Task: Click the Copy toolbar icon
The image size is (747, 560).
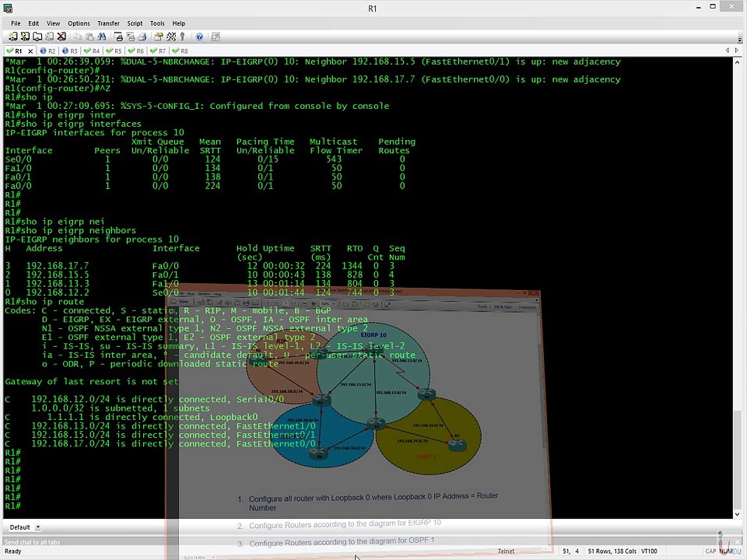Action: point(77,37)
